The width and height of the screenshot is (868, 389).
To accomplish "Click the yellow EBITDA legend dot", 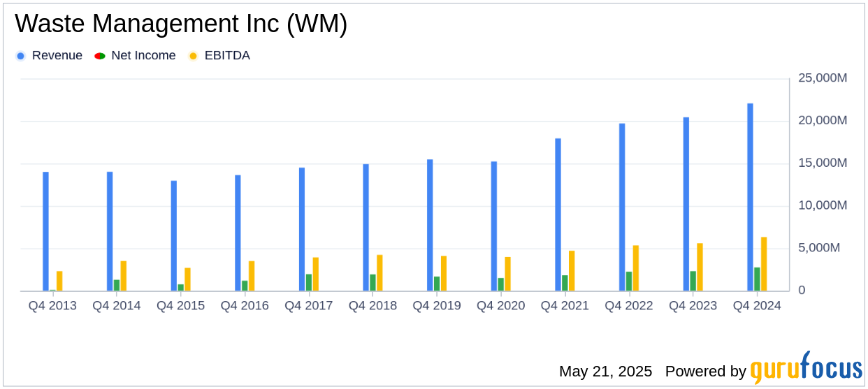I will pos(193,56).
